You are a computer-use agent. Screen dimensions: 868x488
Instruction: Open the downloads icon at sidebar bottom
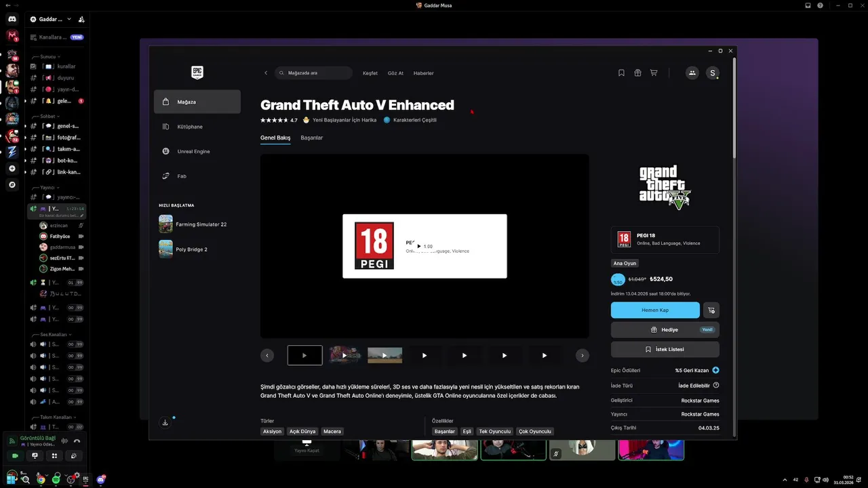point(165,422)
